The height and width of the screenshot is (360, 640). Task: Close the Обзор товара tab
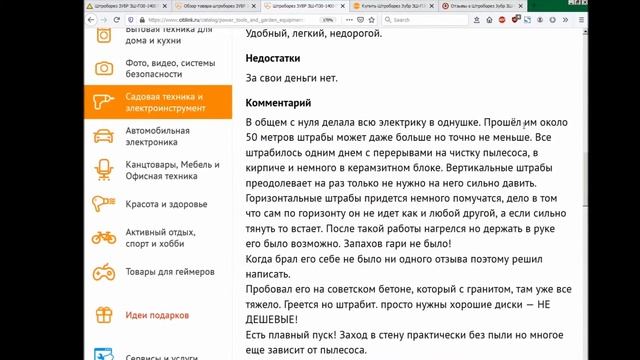tap(253, 6)
